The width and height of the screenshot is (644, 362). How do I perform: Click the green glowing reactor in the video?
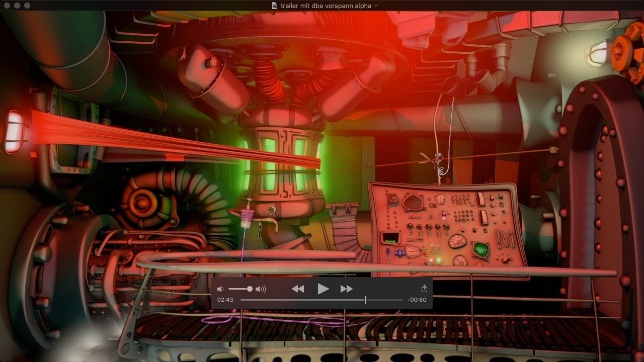[x=283, y=161]
